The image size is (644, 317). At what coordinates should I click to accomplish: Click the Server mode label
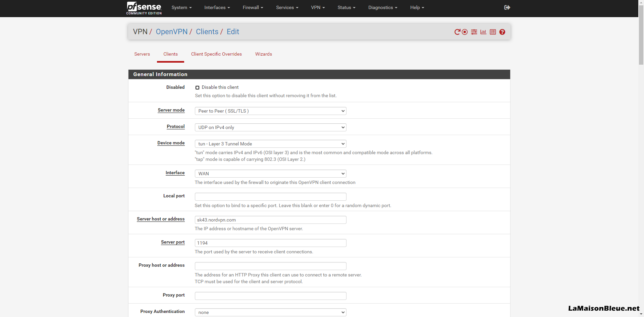171,110
